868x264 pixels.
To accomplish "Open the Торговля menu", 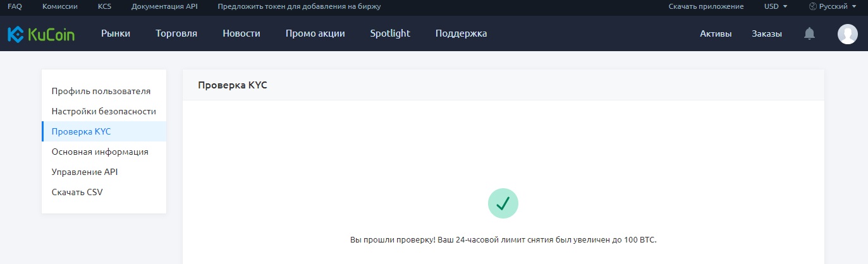I will click(176, 34).
